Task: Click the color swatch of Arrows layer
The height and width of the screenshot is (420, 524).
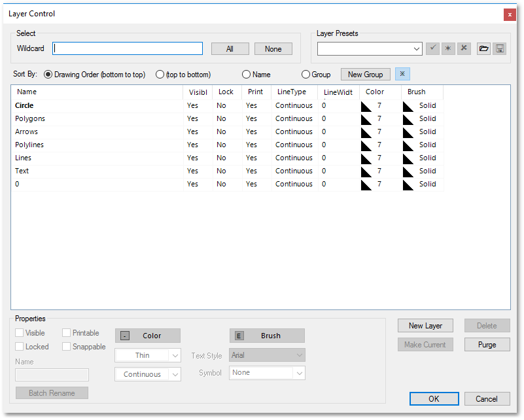Action: [x=366, y=133]
